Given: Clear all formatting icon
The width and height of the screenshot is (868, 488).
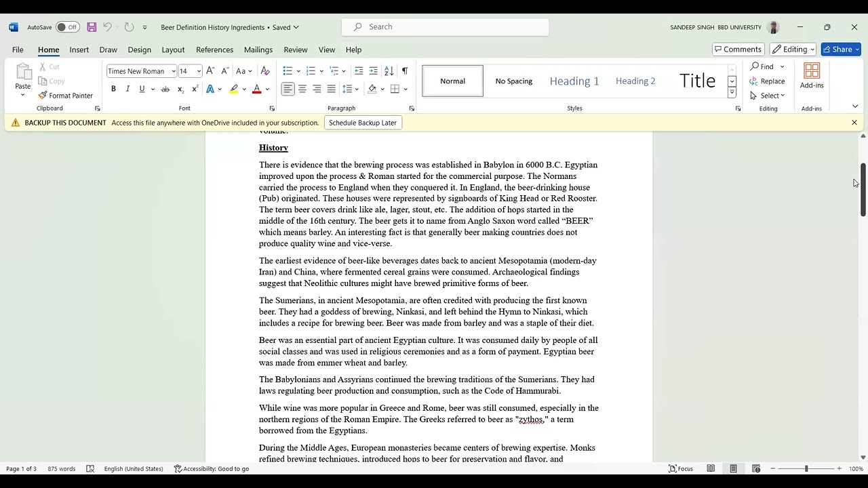Looking at the screenshot, I should point(265,71).
